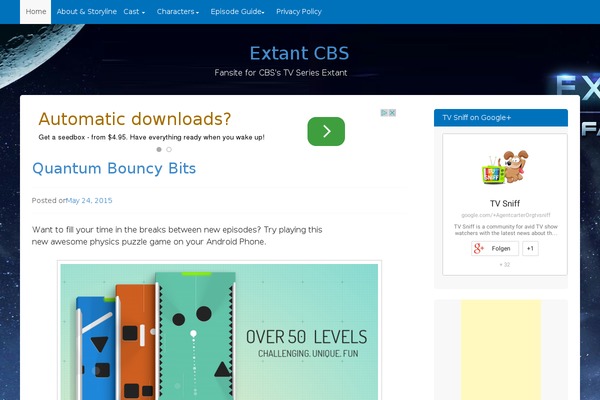Click the +1 button in widget
The height and width of the screenshot is (400, 600).
pos(530,248)
